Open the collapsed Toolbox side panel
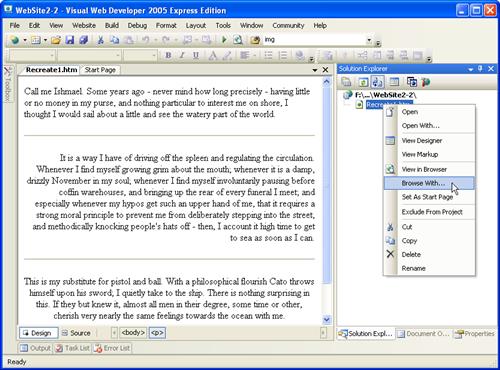This screenshot has height=370, width=500. point(8,84)
